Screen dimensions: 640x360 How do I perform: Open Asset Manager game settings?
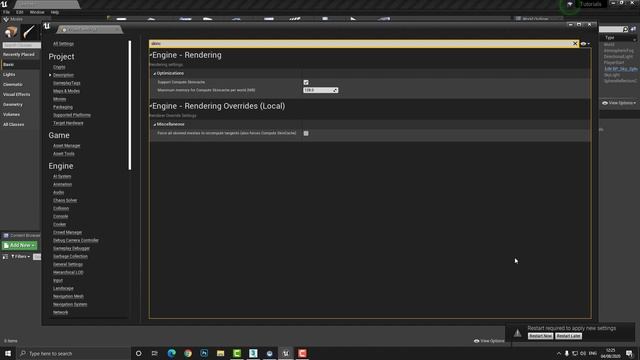(67, 146)
